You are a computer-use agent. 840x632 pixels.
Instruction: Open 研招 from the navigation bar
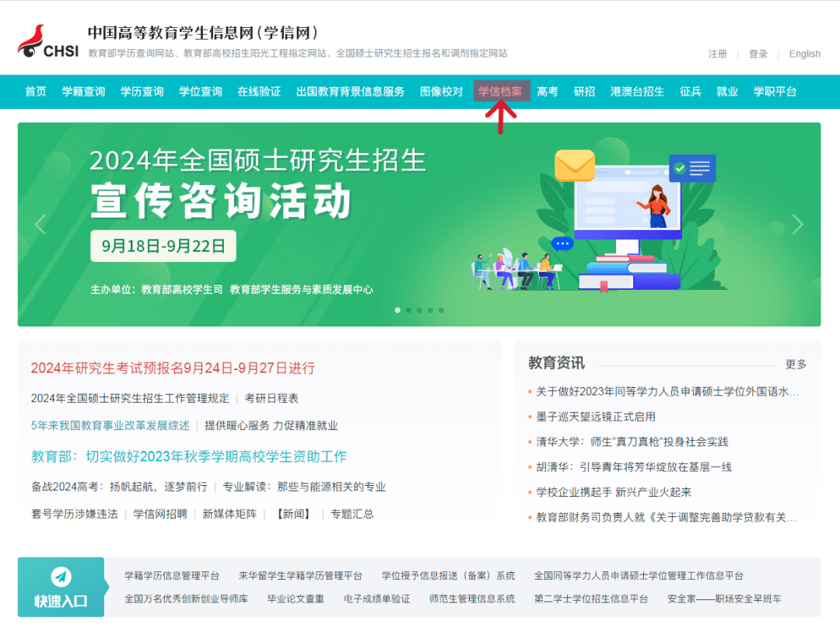[x=585, y=91]
